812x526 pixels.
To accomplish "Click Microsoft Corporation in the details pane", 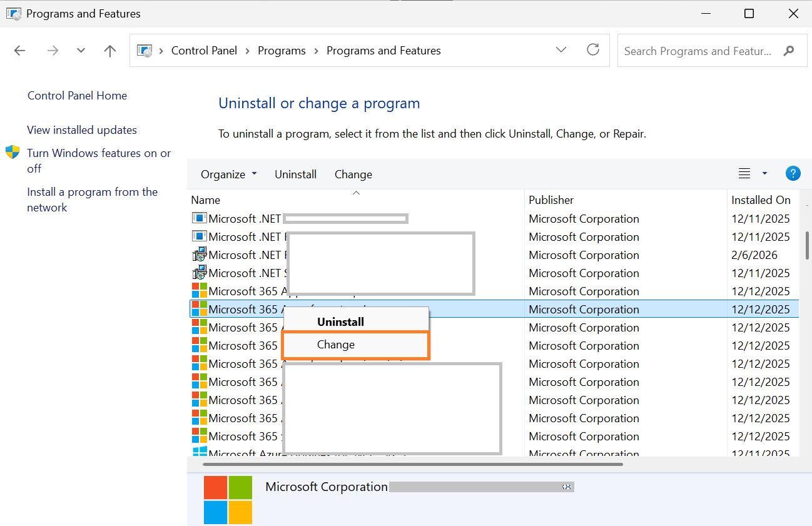I will point(327,487).
